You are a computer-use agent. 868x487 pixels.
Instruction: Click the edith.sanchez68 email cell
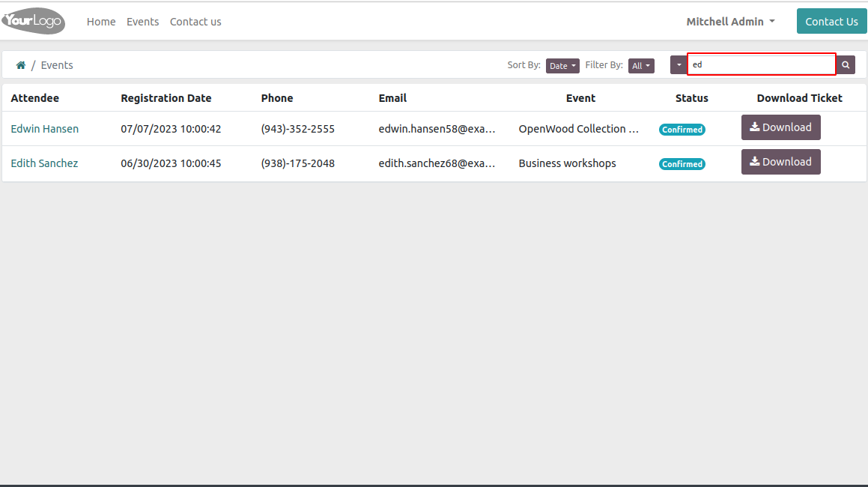(x=437, y=163)
